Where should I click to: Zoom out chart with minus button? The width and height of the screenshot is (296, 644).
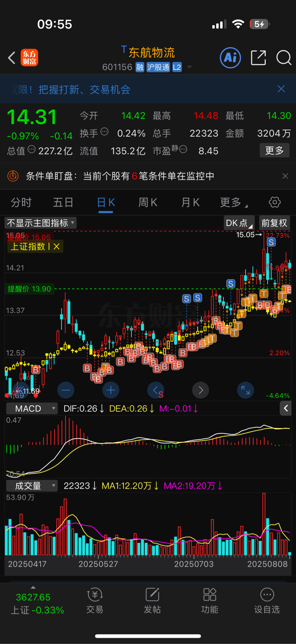(x=66, y=390)
